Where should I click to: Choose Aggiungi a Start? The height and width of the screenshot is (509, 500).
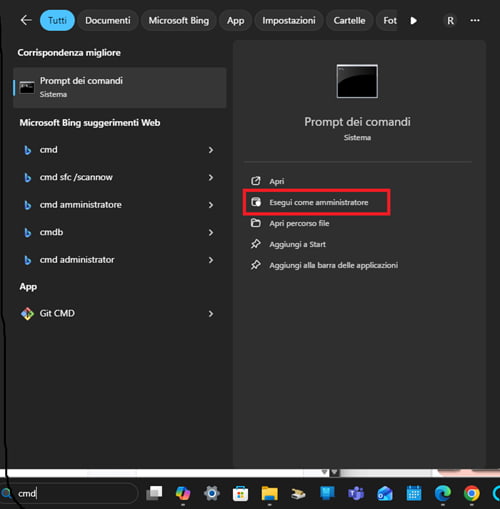pos(297,244)
